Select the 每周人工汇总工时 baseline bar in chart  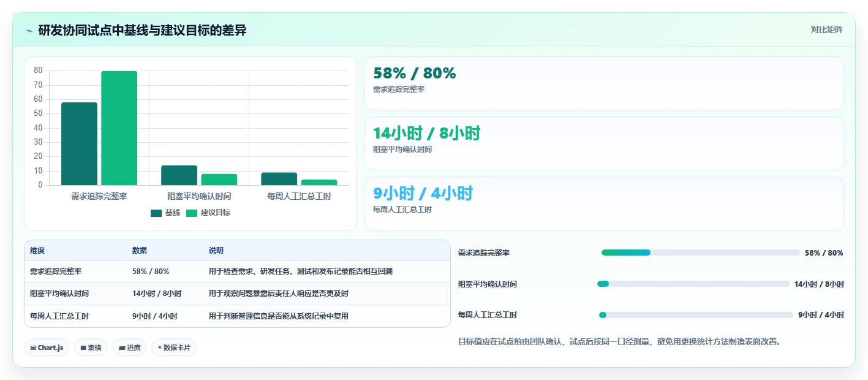(279, 179)
